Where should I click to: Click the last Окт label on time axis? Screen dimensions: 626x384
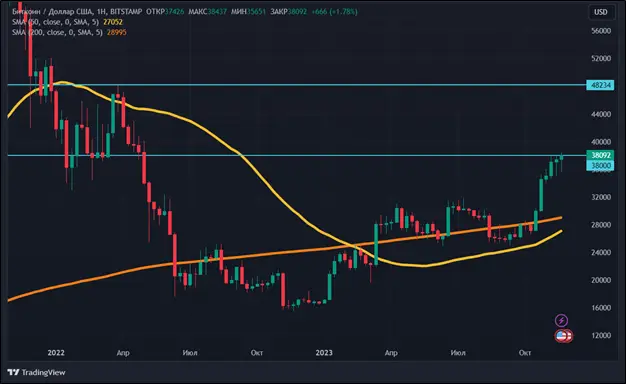(525, 353)
